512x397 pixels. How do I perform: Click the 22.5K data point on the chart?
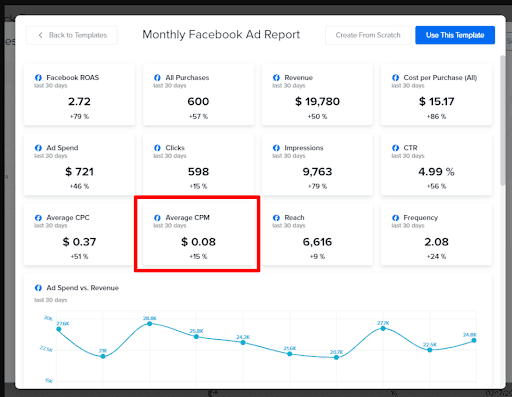click(x=430, y=350)
